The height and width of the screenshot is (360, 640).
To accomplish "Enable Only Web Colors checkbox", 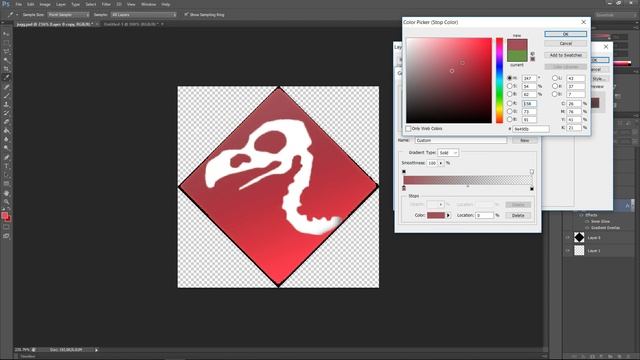I will pos(408,129).
